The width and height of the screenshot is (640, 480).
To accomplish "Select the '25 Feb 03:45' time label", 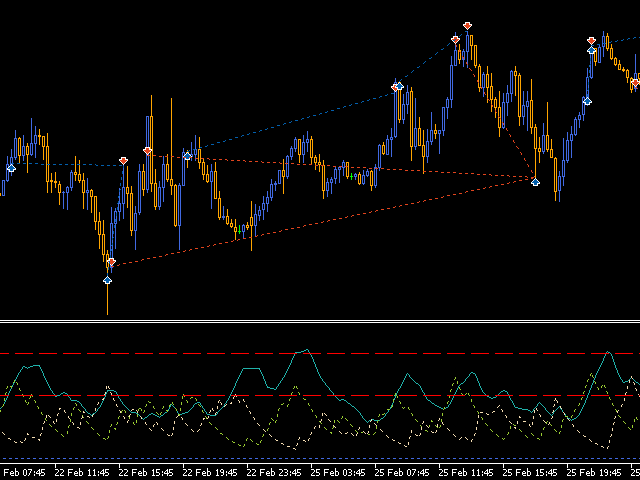I will (x=339, y=473).
